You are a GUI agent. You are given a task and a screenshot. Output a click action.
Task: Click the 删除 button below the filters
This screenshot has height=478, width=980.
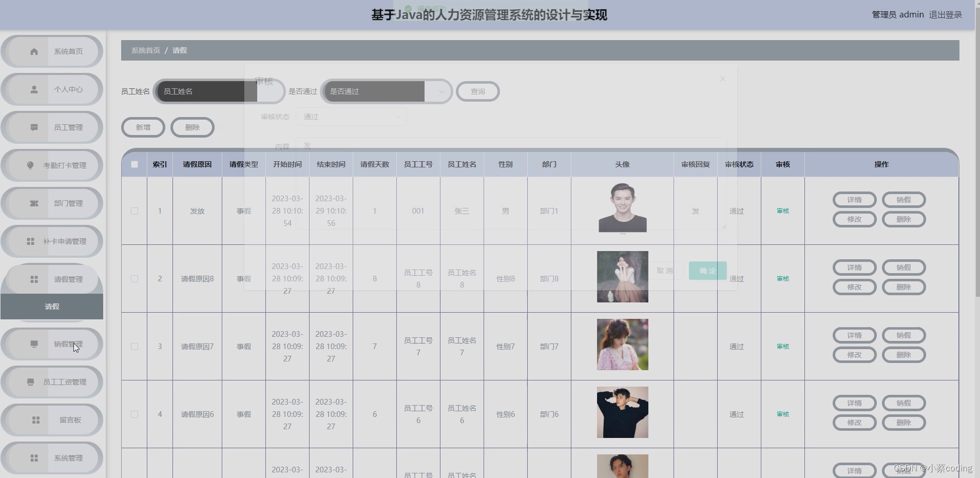[192, 127]
